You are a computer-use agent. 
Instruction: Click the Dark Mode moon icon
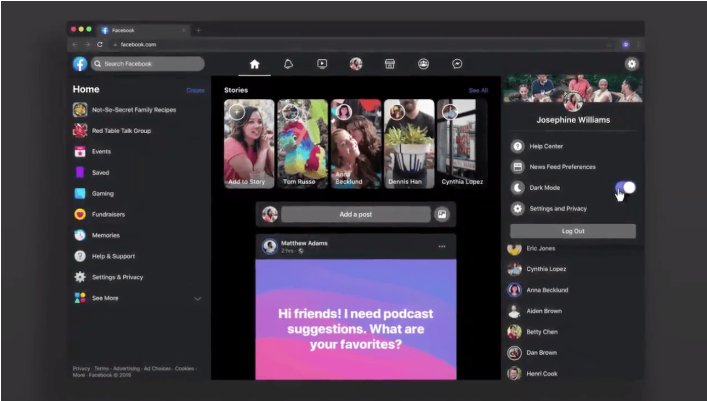point(518,188)
